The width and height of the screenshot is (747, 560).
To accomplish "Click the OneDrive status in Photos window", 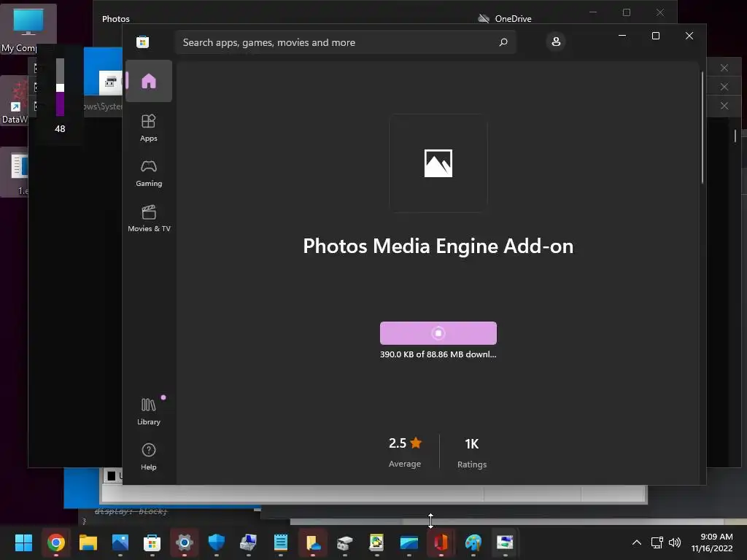I will [x=505, y=18].
